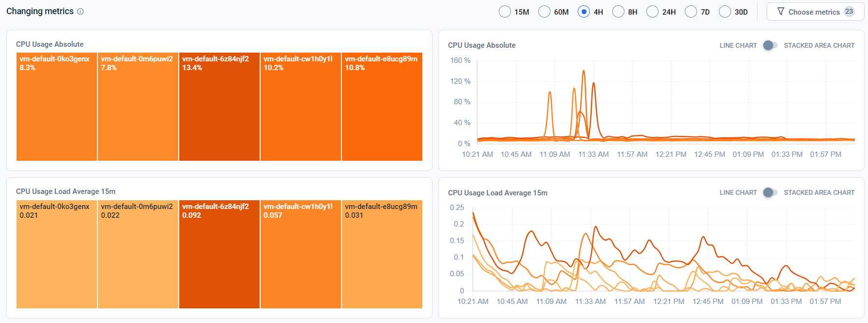Open the Choose metrics filter
Screen dimensions: 868x323
815,12
